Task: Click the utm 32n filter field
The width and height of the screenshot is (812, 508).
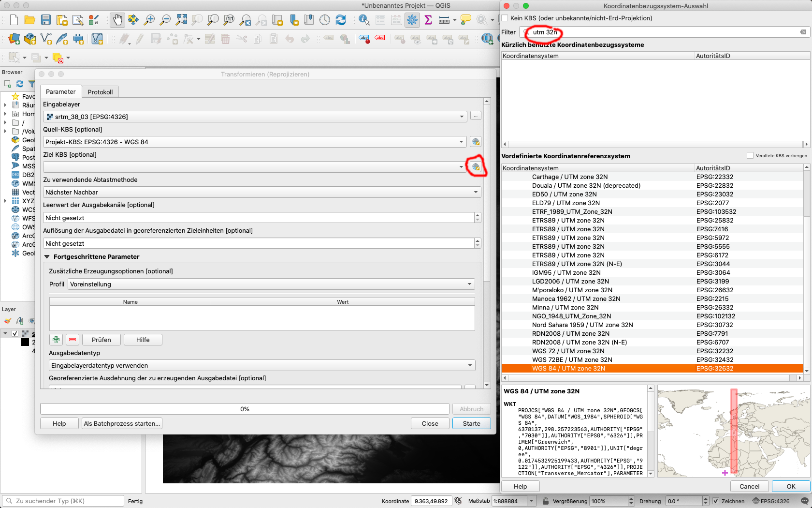Action: (662, 32)
